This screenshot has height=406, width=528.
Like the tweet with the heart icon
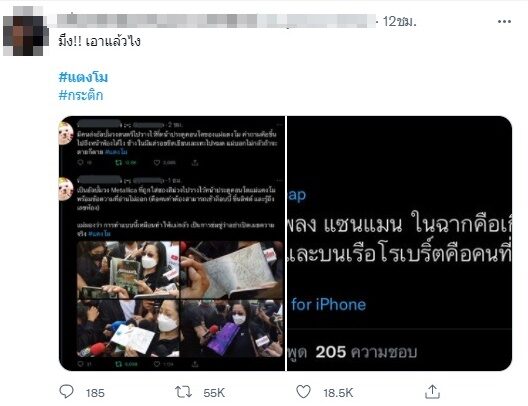point(303,392)
